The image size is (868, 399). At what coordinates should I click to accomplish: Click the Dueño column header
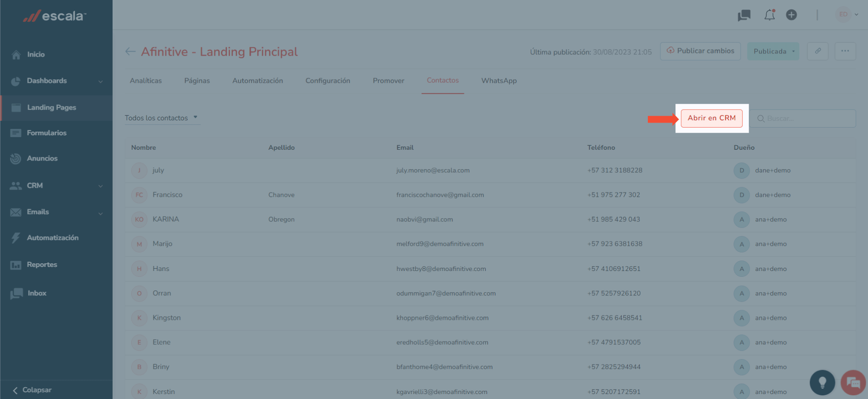744,147
